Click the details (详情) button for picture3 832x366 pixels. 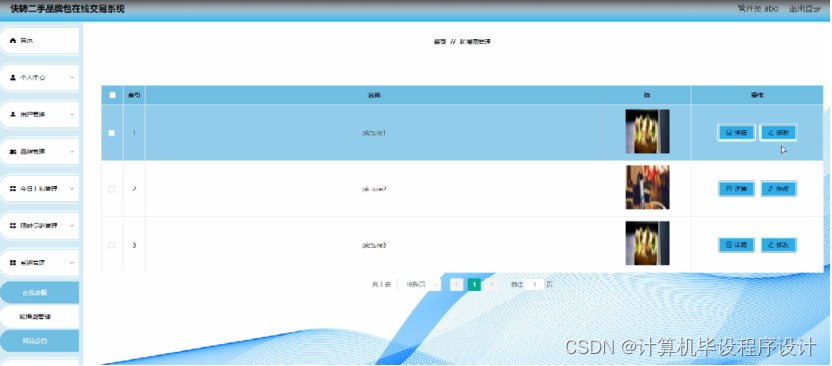736,245
